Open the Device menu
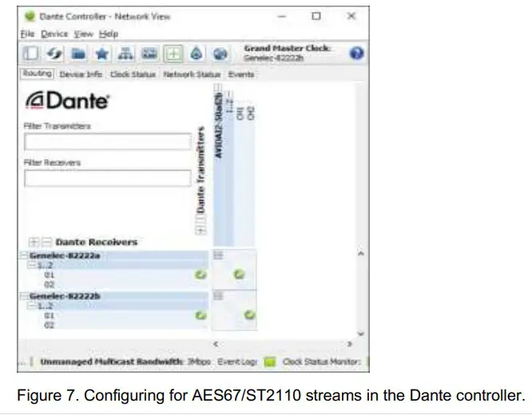 54,34
